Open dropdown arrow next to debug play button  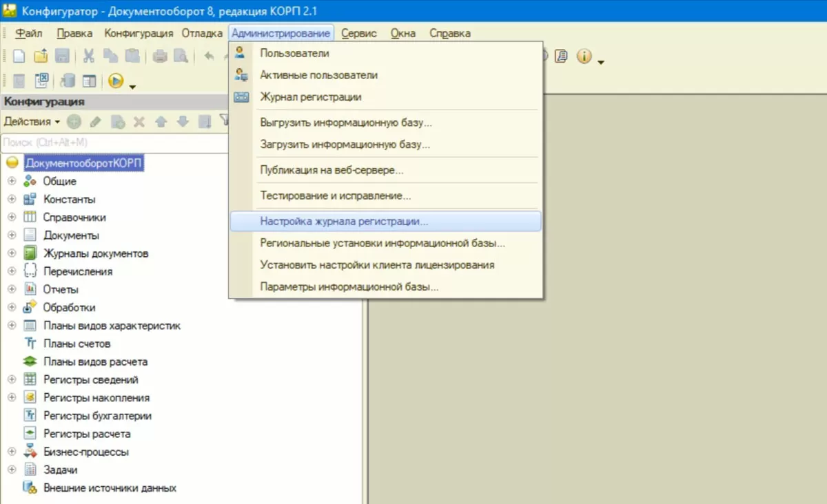132,85
